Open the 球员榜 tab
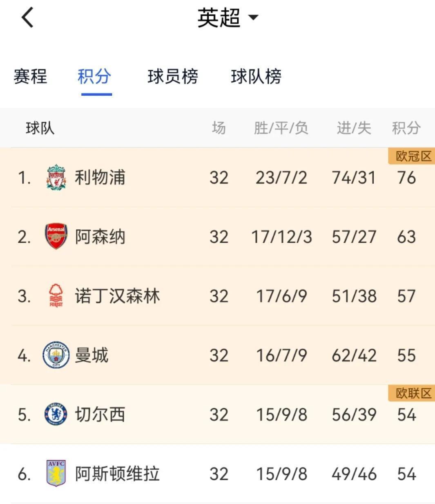This screenshot has width=435, height=504. 173,76
